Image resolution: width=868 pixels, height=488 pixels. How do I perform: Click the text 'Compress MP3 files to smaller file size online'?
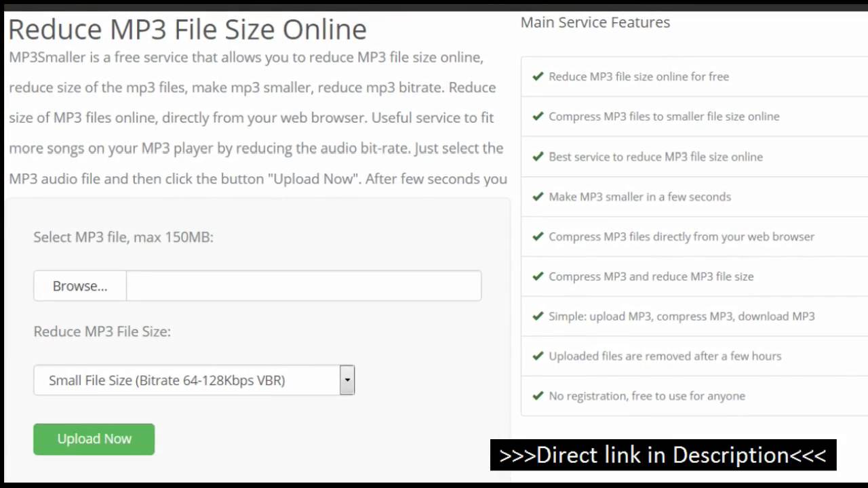[664, 117]
